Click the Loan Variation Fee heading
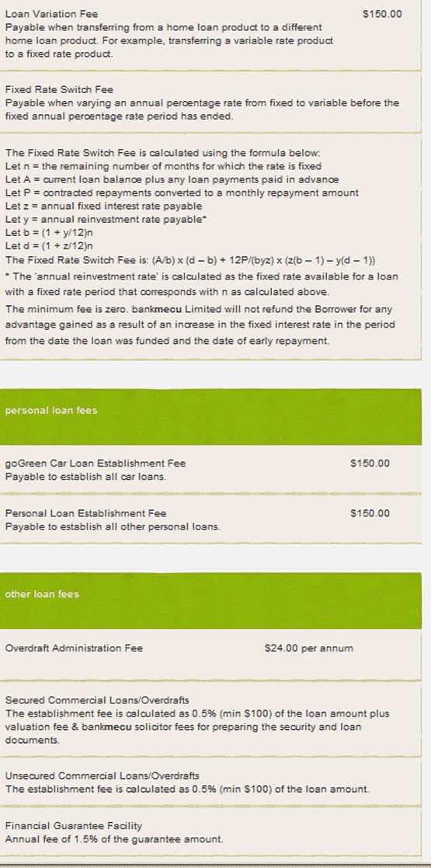 [x=51, y=14]
